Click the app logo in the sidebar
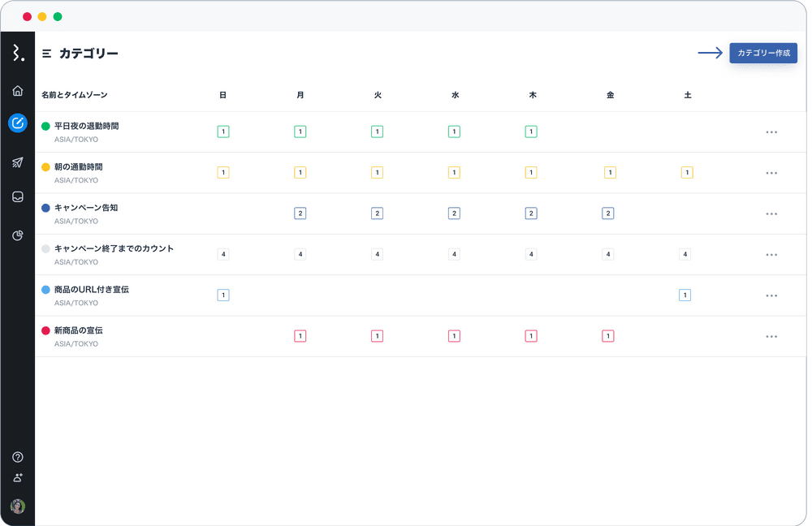The height and width of the screenshot is (526, 812). [18, 54]
